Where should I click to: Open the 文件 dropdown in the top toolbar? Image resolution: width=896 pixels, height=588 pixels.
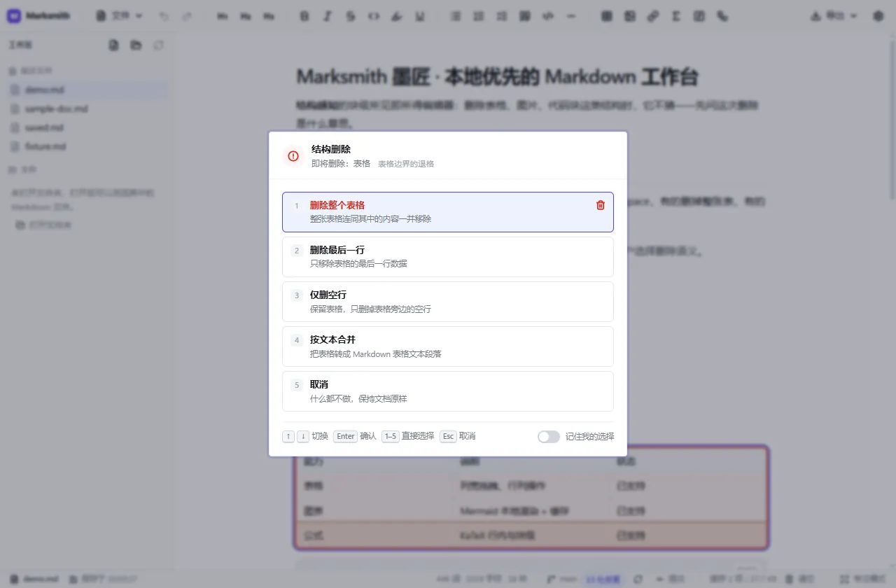pos(119,15)
